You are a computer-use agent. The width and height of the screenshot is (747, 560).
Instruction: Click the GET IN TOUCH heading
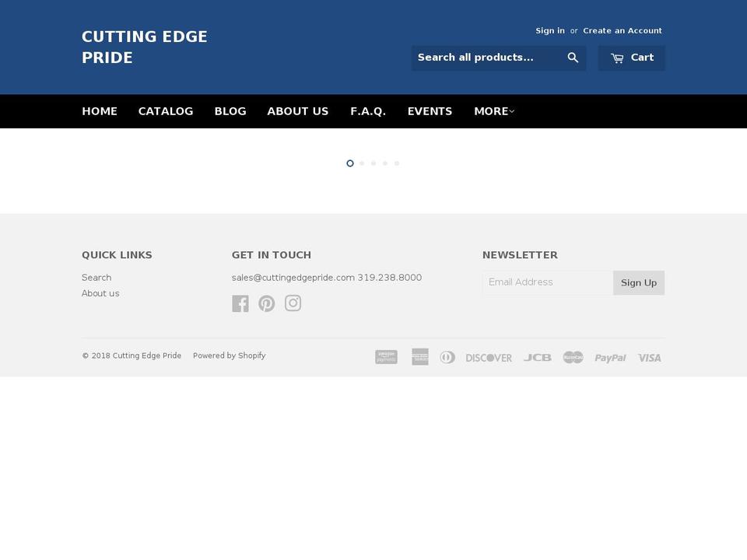tap(271, 255)
